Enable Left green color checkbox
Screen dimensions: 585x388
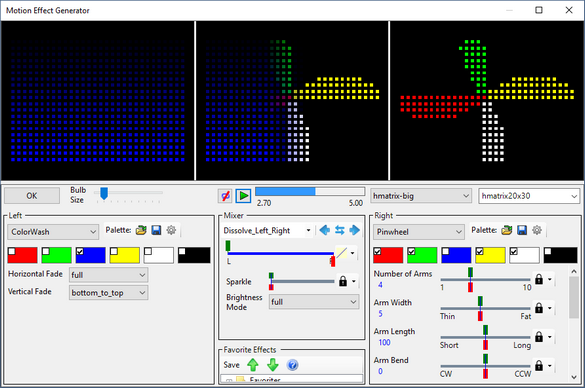(46, 251)
